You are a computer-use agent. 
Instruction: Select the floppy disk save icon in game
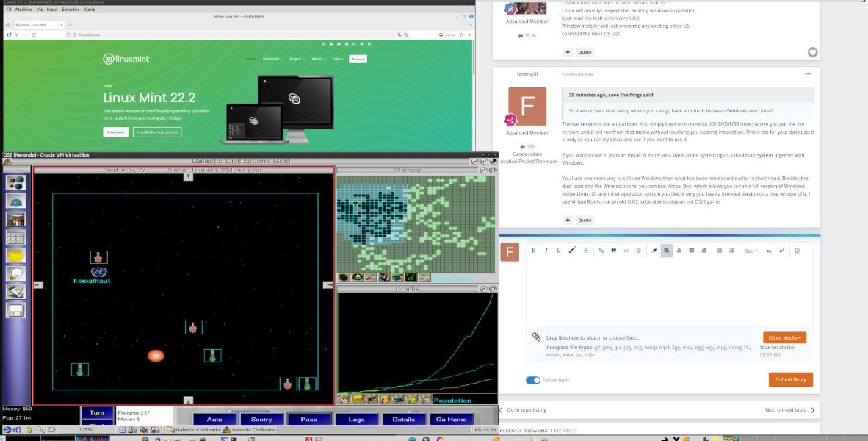(15, 310)
